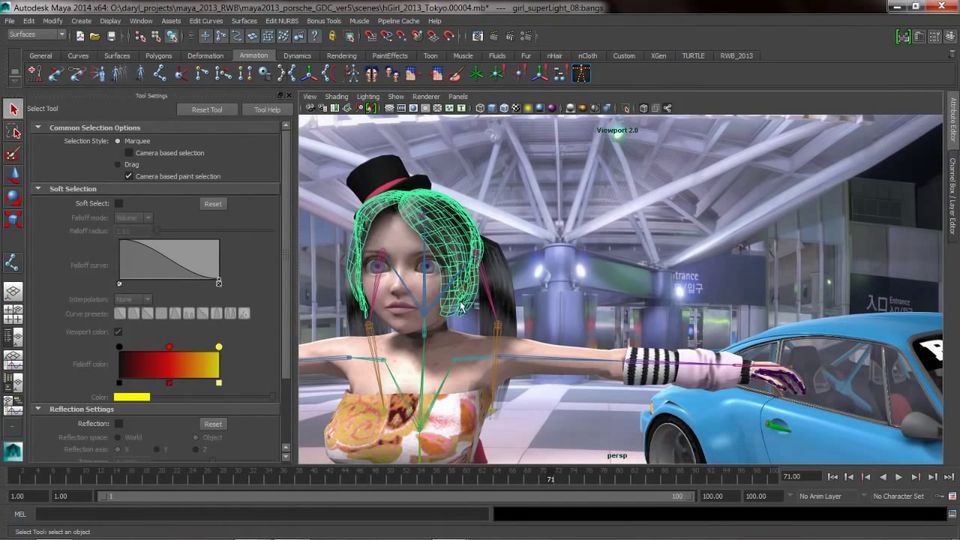Open the Surfaces menu set dropdown

click(37, 35)
